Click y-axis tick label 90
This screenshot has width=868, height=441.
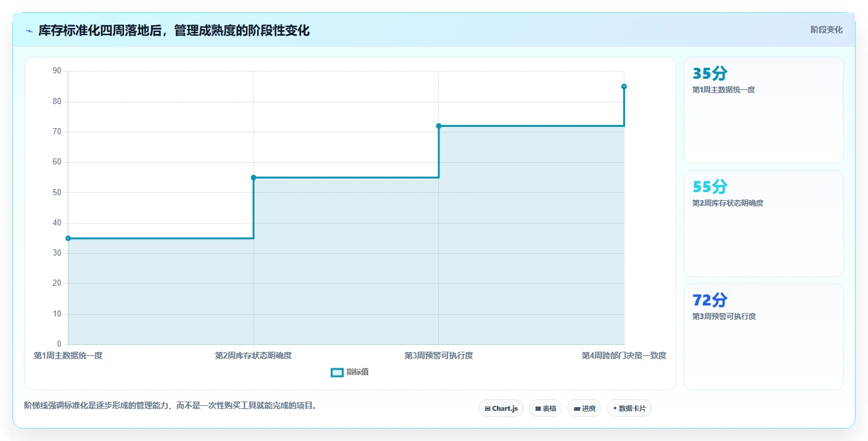pyautogui.click(x=57, y=71)
